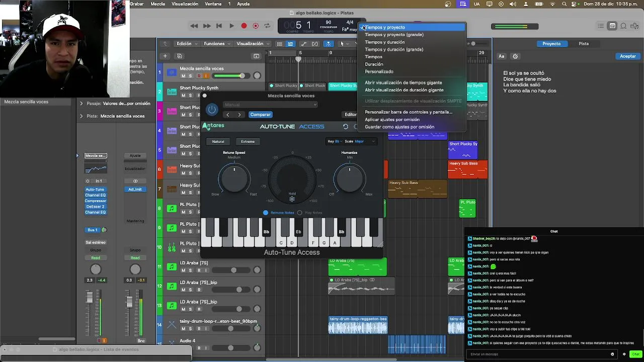Image resolution: width=644 pixels, height=362 pixels.
Task: Toggle the Flex icon in toolbar
Action: (315, 44)
